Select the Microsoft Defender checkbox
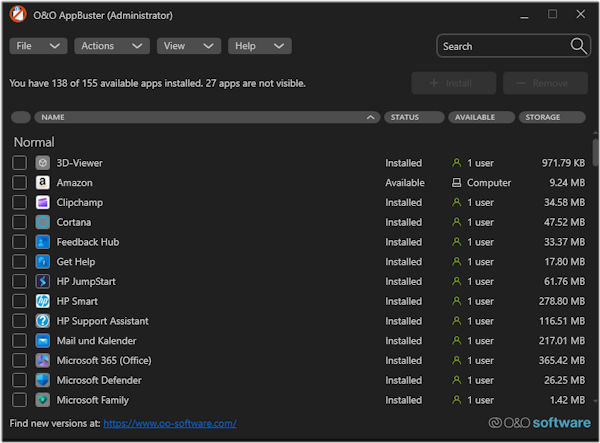 click(x=20, y=380)
